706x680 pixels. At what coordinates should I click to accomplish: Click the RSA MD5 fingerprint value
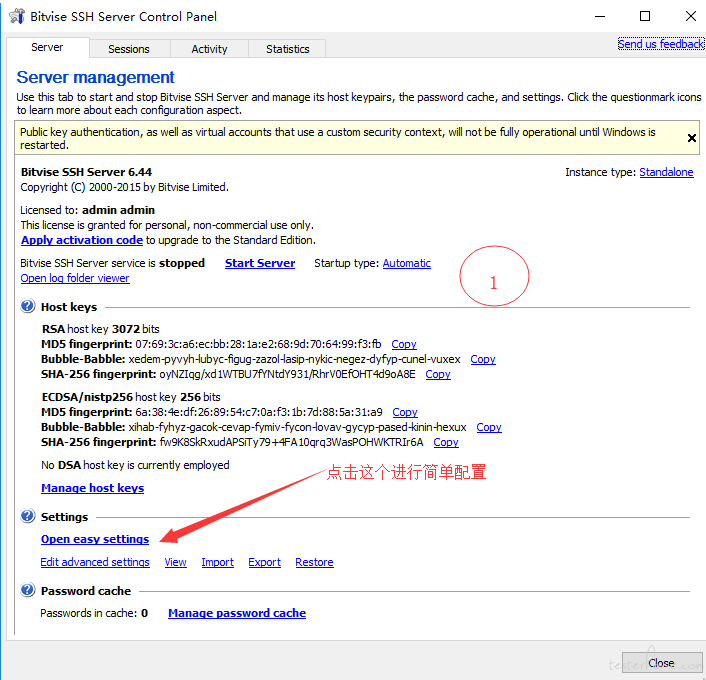coord(258,344)
